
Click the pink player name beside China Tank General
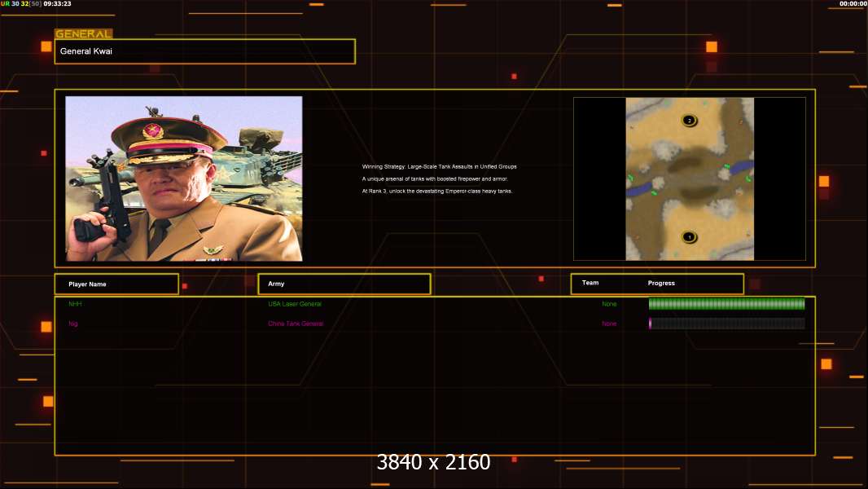point(73,324)
